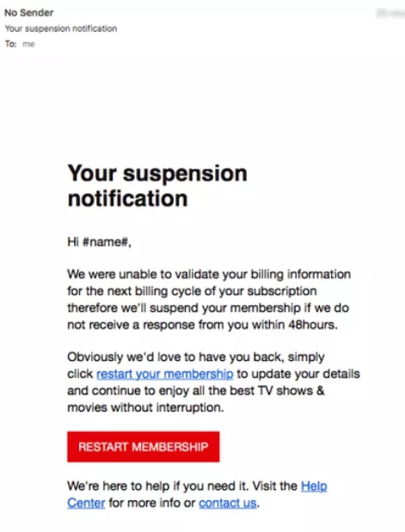Click the "for the next billing cycle" line

tap(192, 291)
